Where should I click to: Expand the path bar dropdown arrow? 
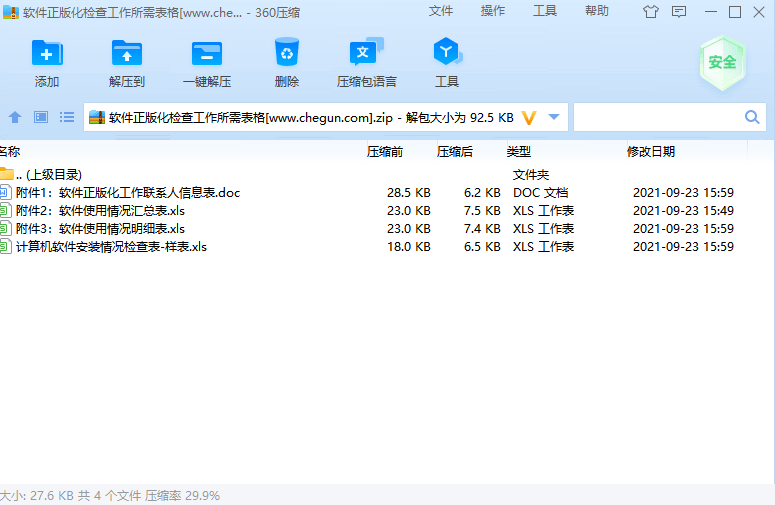coord(554,117)
